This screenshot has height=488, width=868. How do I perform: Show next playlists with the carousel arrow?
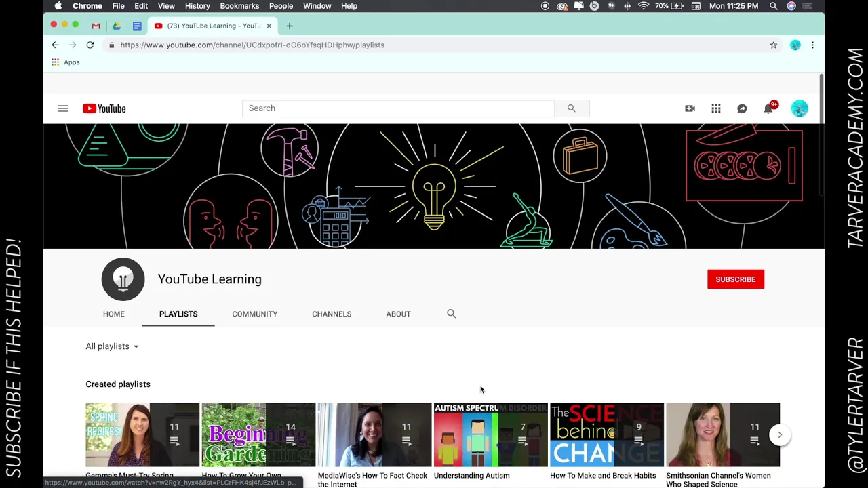[x=780, y=435]
